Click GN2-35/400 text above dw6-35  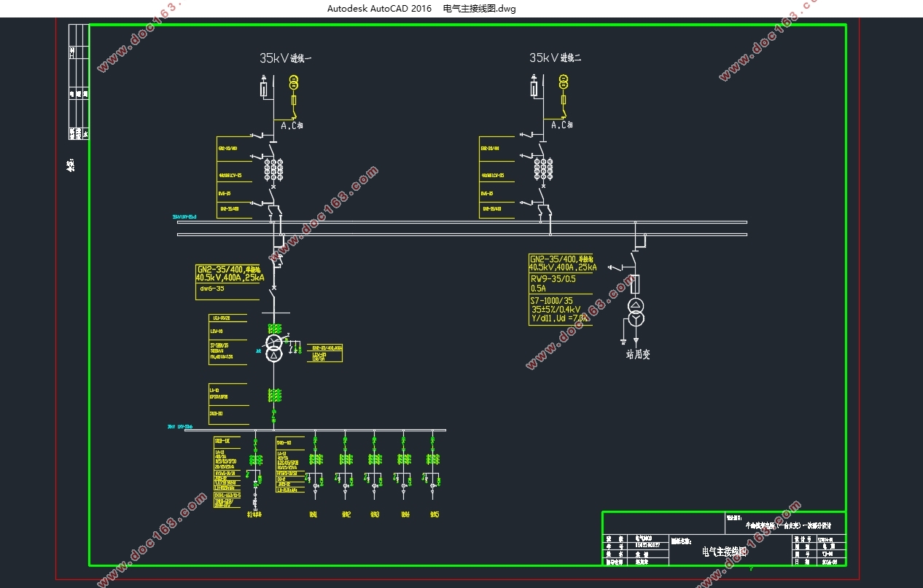(x=219, y=269)
